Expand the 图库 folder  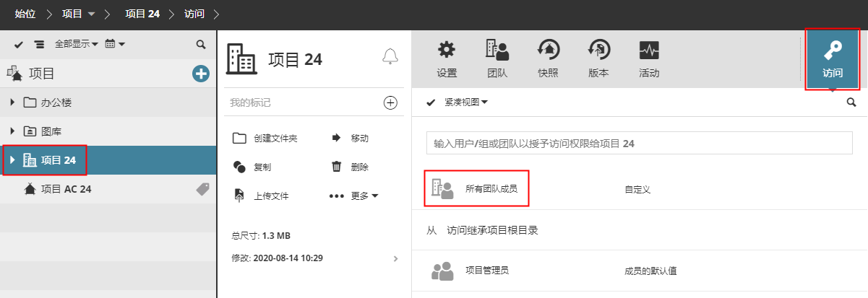coord(12,131)
